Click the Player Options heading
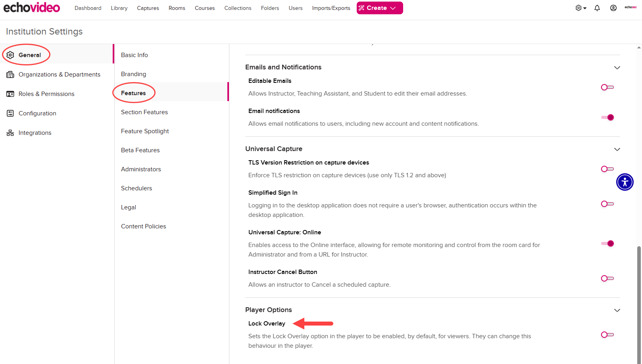Screen dimensions: 642x364 click(x=269, y=310)
